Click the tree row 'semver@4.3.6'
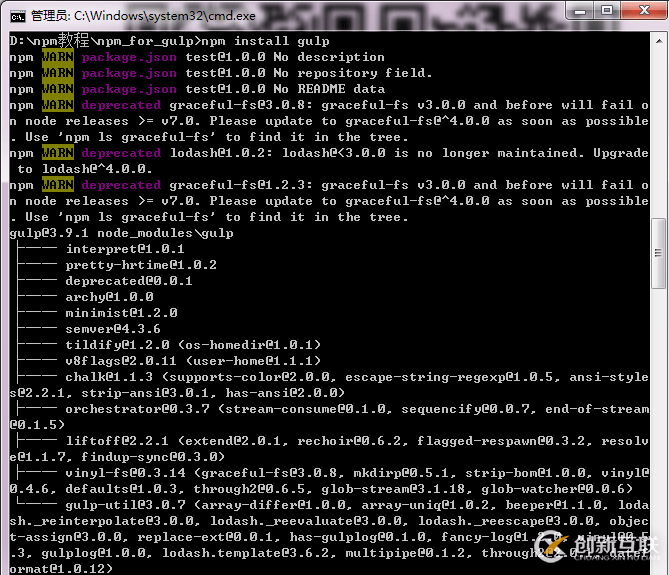669x575 pixels. click(x=113, y=329)
